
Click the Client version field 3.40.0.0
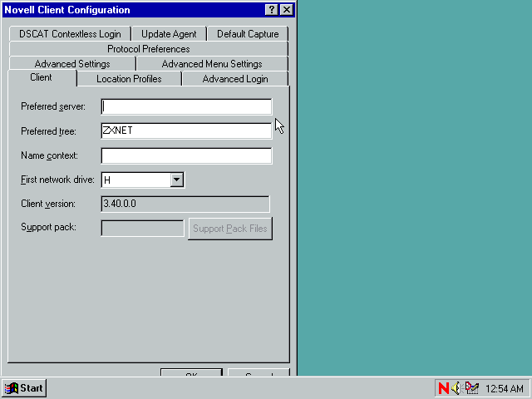pyautogui.click(x=185, y=204)
